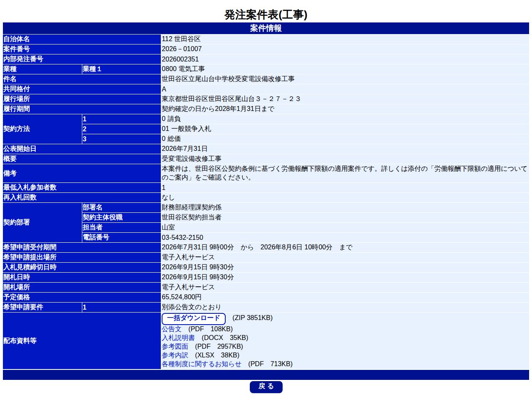The width and height of the screenshot is (532, 394).
Task: Select the 入札見積締切日時 value 2026年9月15日 9時30分
Action: (x=198, y=267)
